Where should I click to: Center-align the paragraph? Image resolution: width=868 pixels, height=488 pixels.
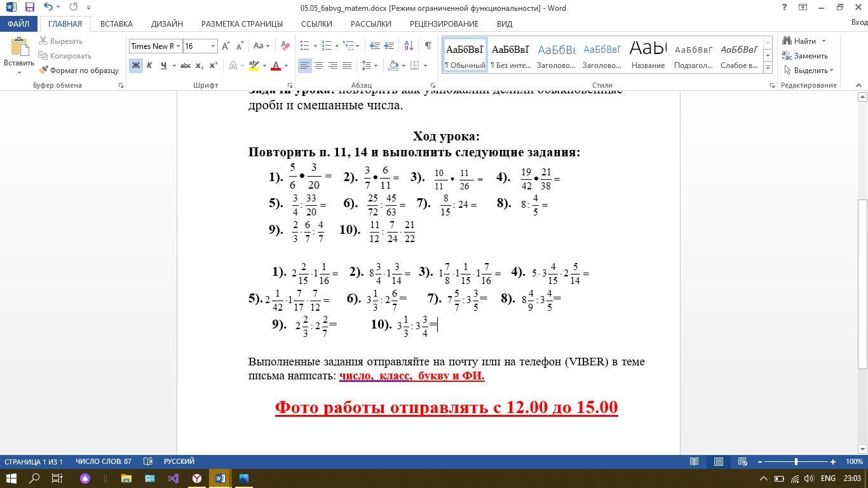(319, 65)
